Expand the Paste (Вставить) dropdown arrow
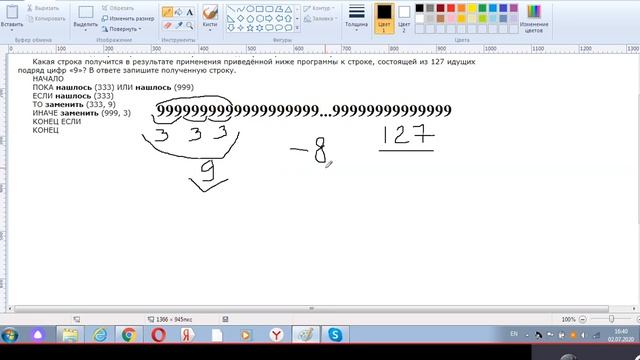Image resolution: width=640 pixels, height=360 pixels. [12, 30]
